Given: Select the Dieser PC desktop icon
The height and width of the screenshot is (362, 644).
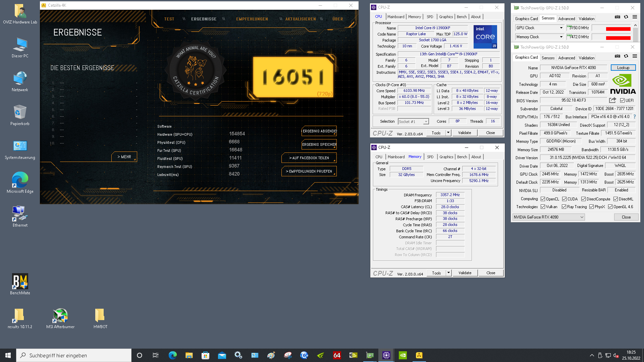Looking at the screenshot, I should (20, 48).
